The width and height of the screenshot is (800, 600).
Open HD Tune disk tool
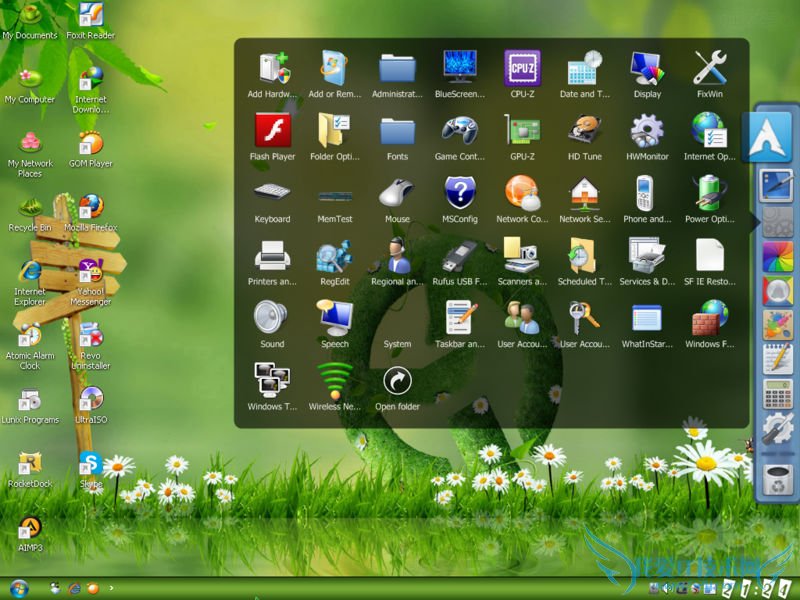(584, 132)
